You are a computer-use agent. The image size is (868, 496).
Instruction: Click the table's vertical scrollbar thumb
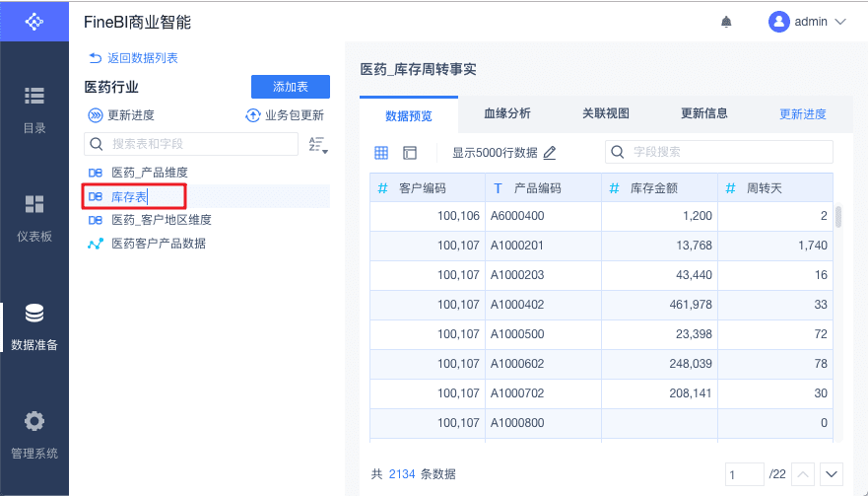838,217
